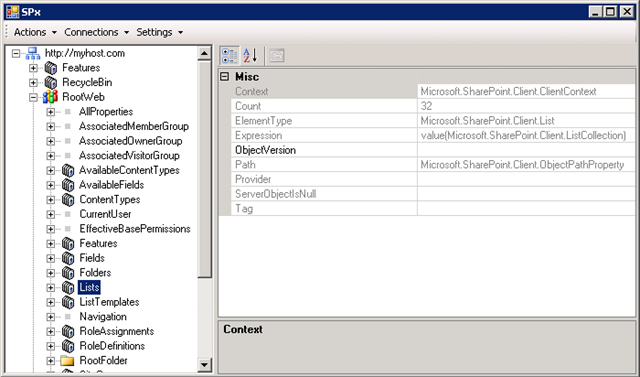
Task: Open the Connections menu
Action: click(96, 32)
